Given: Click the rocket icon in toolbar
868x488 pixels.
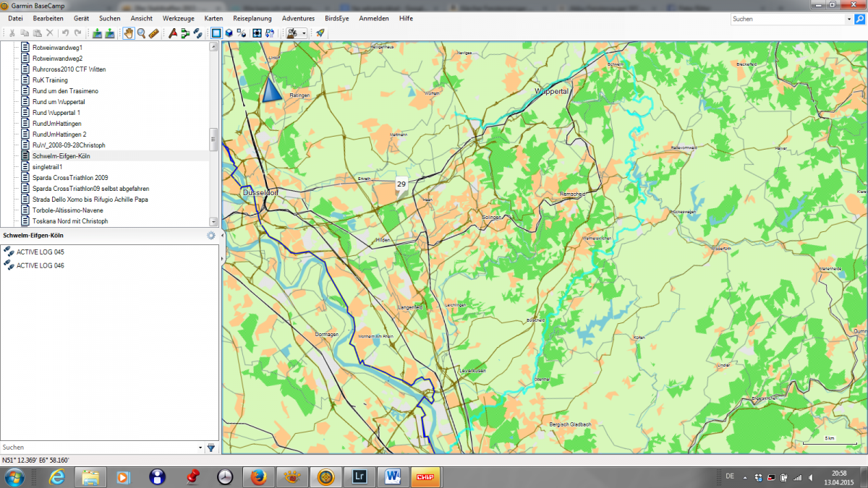Looking at the screenshot, I should [320, 33].
